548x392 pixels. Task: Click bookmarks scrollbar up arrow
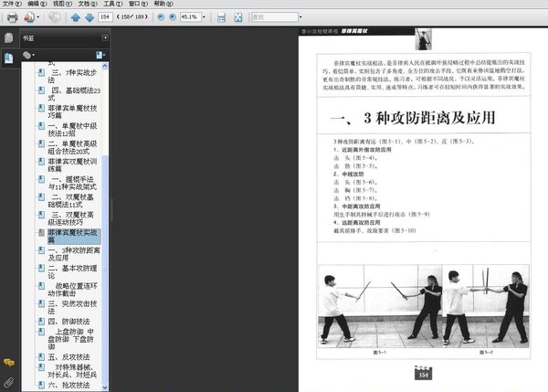click(x=105, y=66)
